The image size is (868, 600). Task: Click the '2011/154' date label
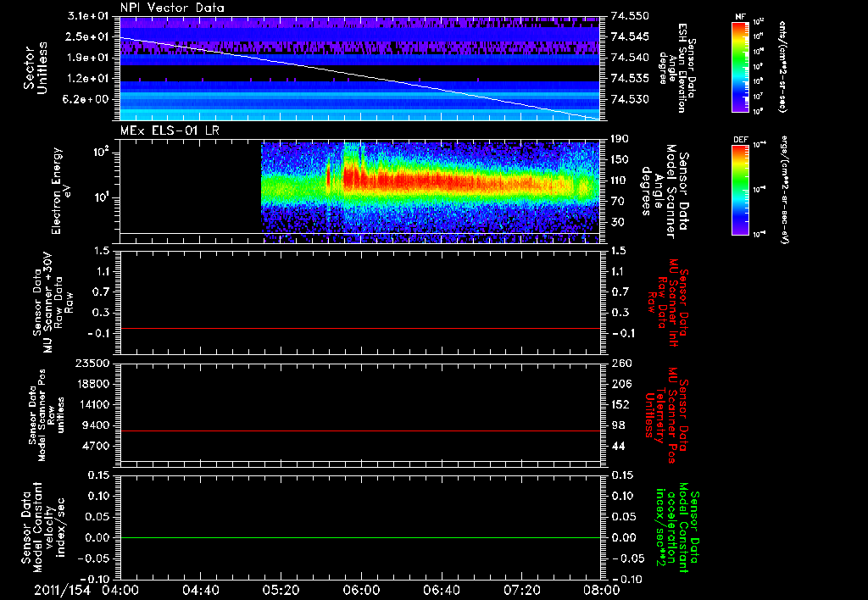click(x=62, y=590)
